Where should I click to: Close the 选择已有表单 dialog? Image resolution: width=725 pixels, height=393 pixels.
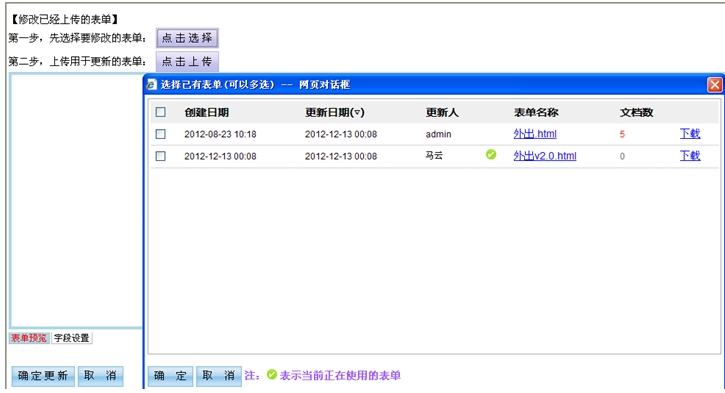[715, 85]
